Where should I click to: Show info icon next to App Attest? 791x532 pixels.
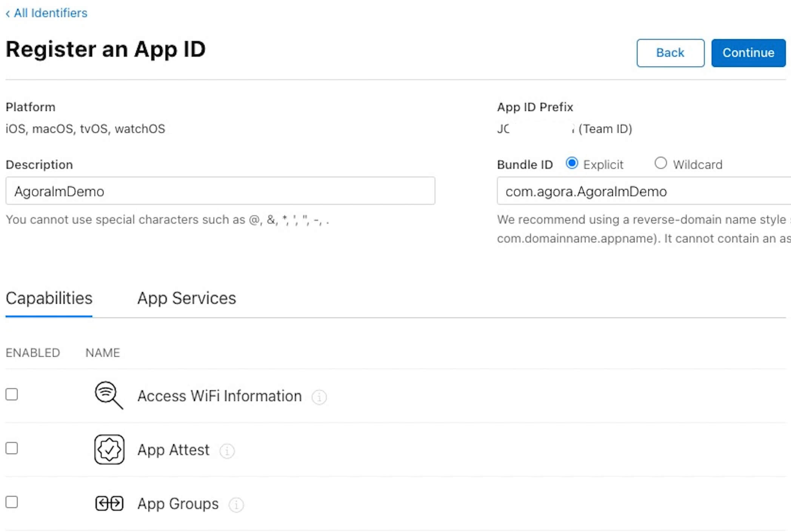click(x=227, y=451)
